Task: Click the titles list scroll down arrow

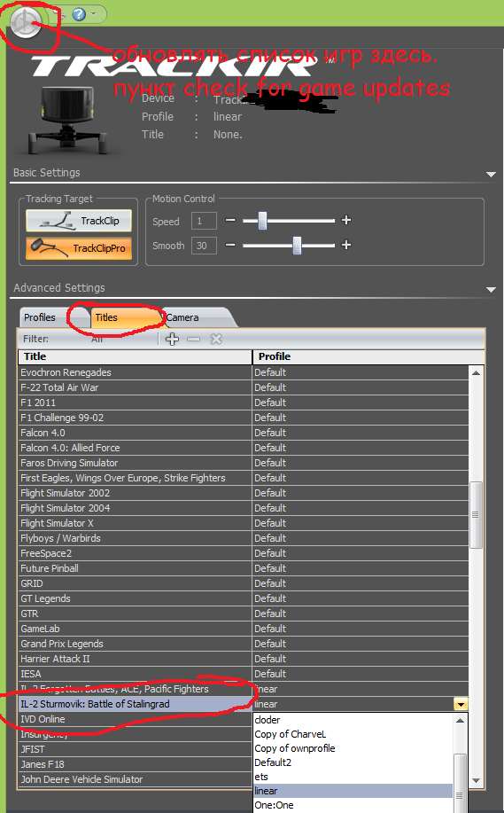Action: 476,780
